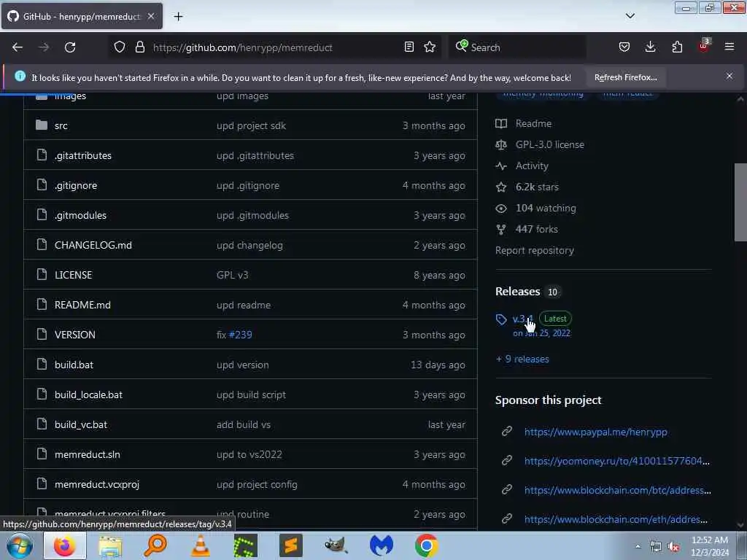This screenshot has height=560, width=747.
Task: Go back using the browser back arrow
Action: [18, 47]
